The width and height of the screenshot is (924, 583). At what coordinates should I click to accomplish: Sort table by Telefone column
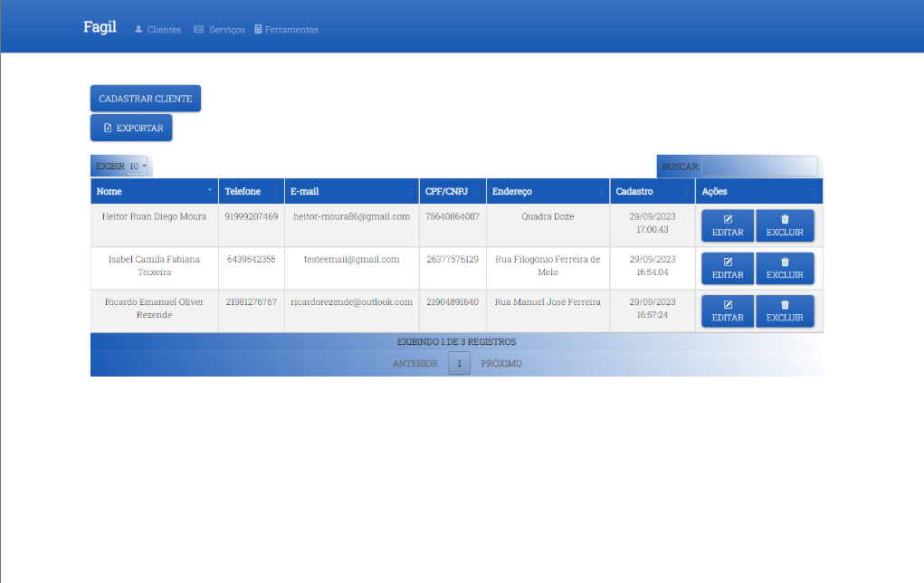coord(251,192)
